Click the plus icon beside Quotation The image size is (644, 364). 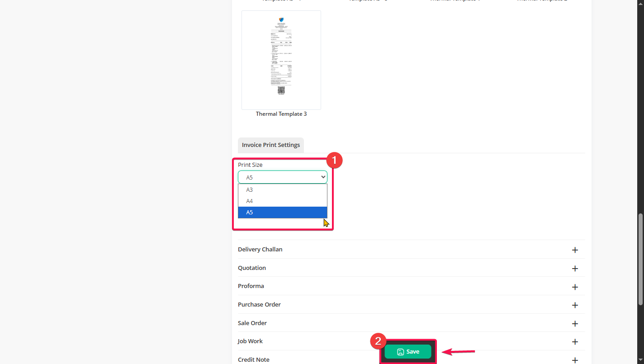575,269
